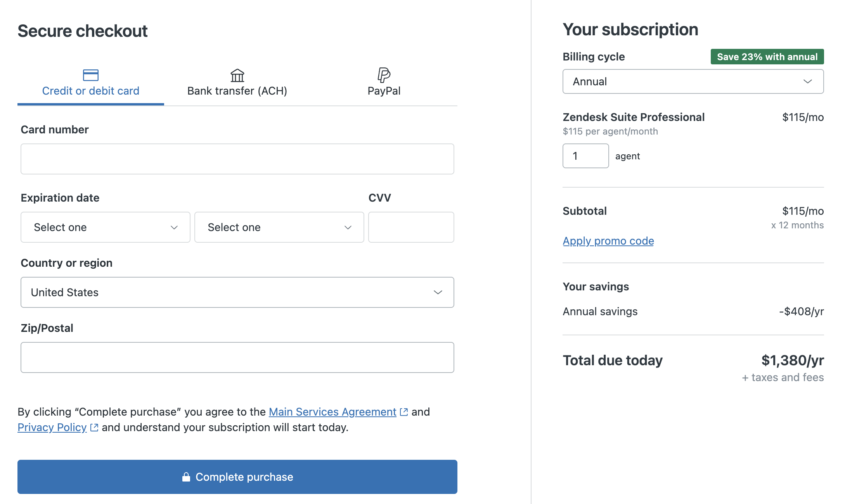Click the Zendesk Suite Professional plan name
The height and width of the screenshot is (504, 845).
point(634,117)
